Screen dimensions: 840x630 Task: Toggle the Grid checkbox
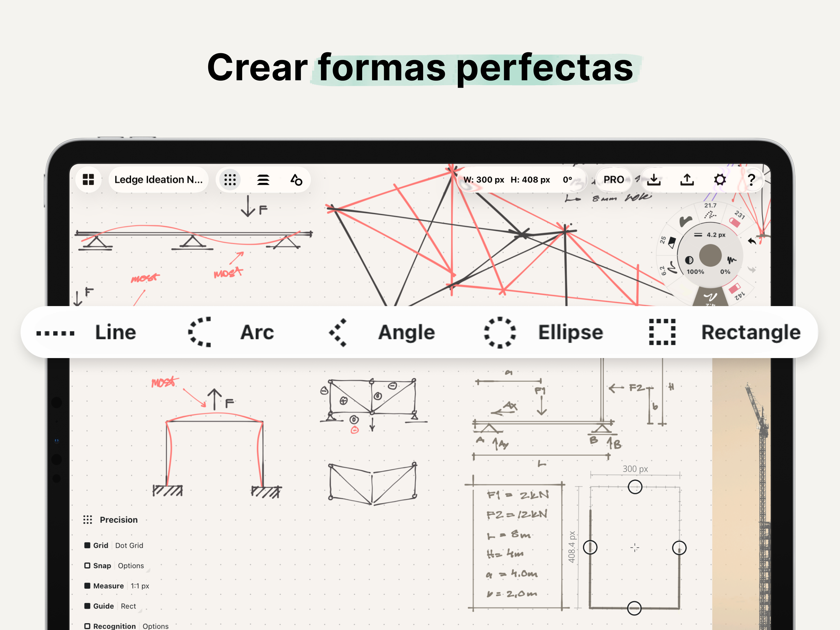point(87,545)
